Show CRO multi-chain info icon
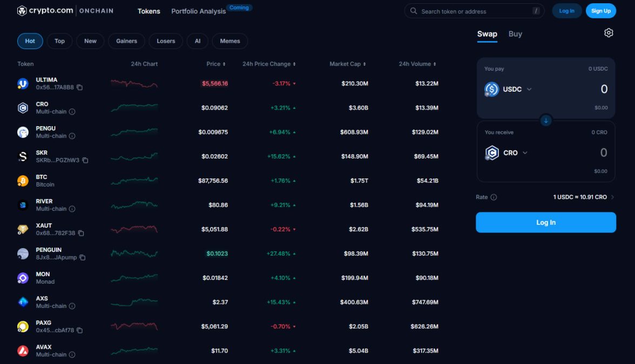Image resolution: width=635 pixels, height=364 pixels. pos(72,112)
